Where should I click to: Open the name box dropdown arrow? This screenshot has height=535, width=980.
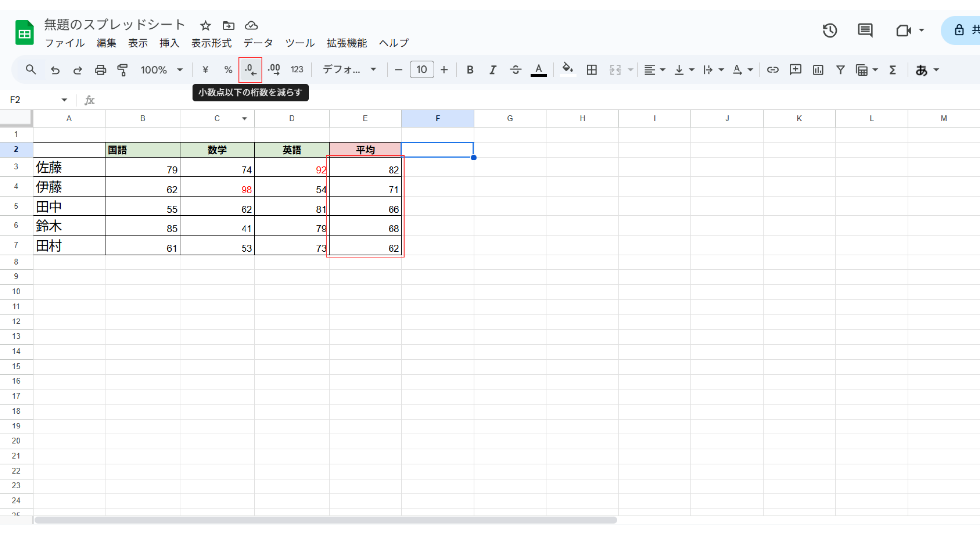[x=64, y=100]
